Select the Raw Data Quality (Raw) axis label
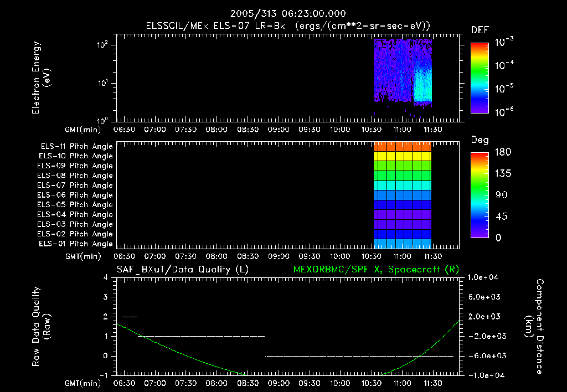Viewport: 567px width, 392px height. tap(41, 327)
